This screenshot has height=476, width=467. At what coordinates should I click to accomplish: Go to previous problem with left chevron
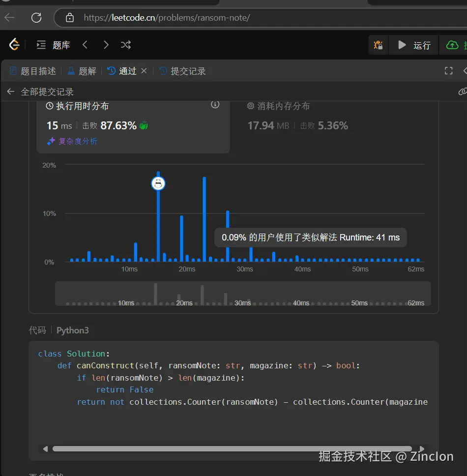click(85, 45)
